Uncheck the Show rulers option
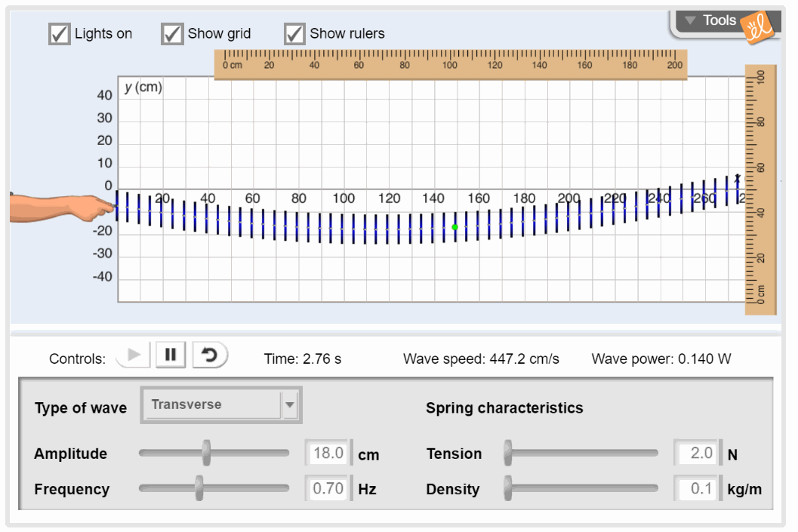Viewport: 798px width, 532px height. tap(294, 34)
